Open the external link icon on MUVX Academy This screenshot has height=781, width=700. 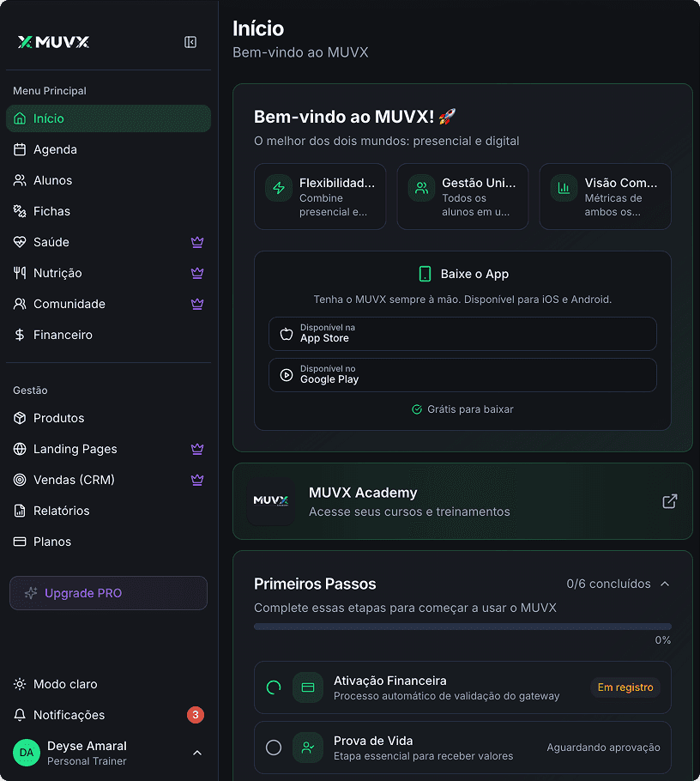click(669, 500)
